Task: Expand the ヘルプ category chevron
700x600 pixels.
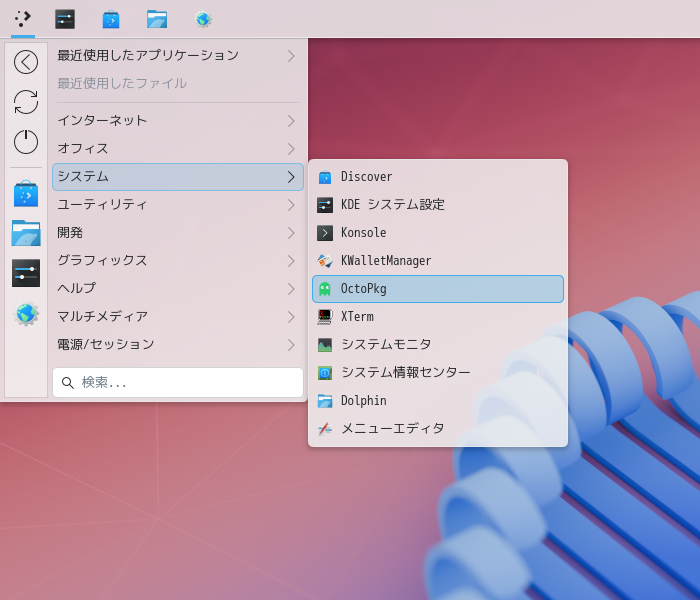Action: coord(291,289)
